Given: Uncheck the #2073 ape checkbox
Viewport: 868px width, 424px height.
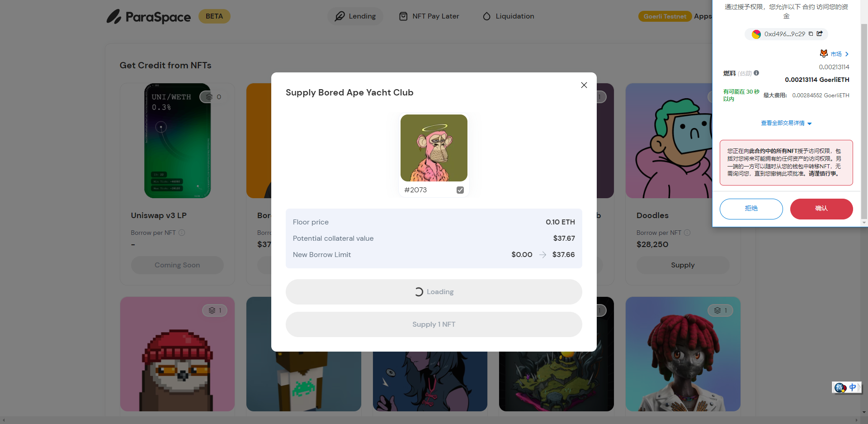Looking at the screenshot, I should pyautogui.click(x=460, y=190).
